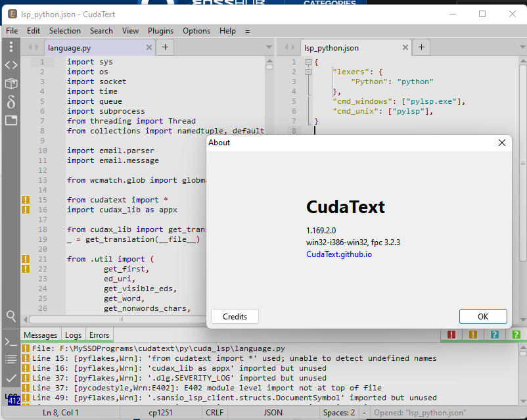
Task: Click the Credits button
Action: coord(235,316)
